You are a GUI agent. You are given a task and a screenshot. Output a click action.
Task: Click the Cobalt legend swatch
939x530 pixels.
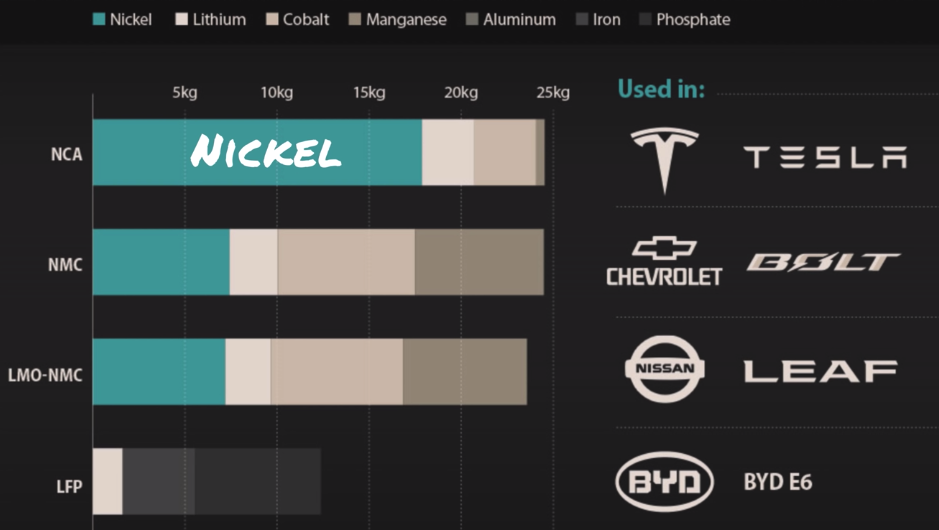(x=273, y=19)
